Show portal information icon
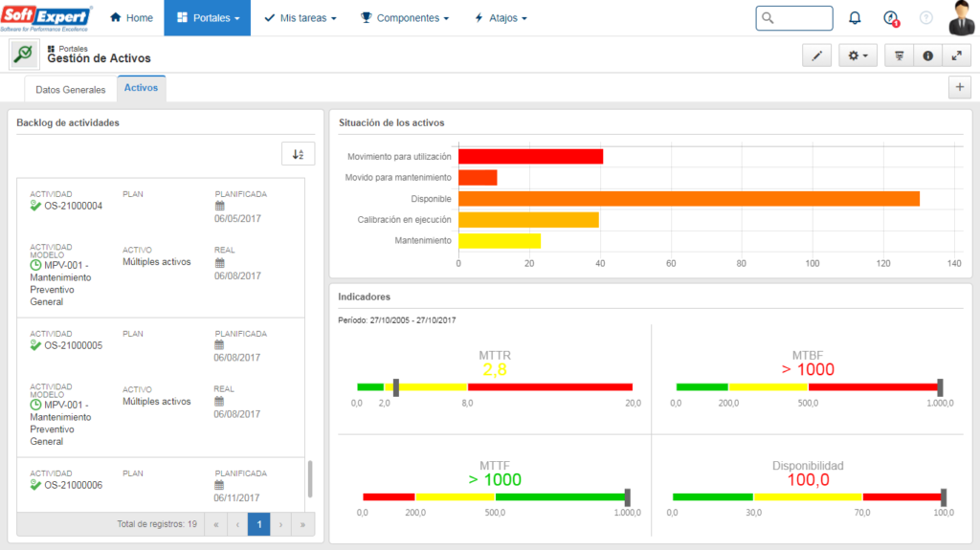 (928, 55)
